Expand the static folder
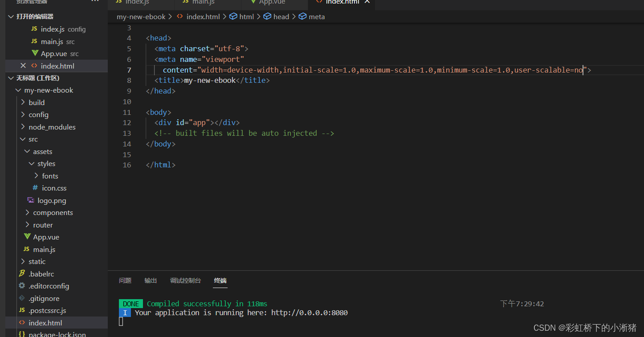The width and height of the screenshot is (644, 337). point(23,262)
